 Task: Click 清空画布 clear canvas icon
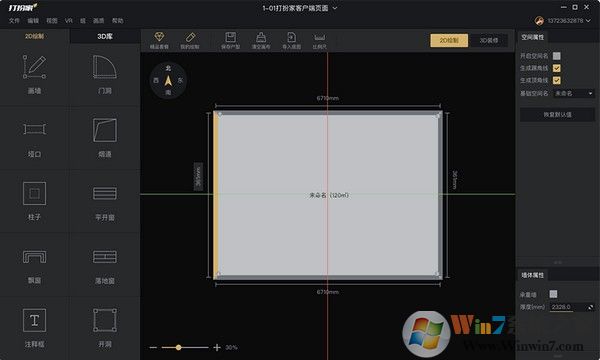261,37
